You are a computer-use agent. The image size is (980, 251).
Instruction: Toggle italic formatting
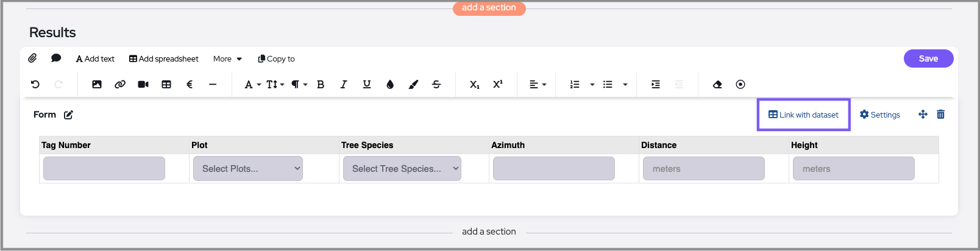click(x=344, y=85)
